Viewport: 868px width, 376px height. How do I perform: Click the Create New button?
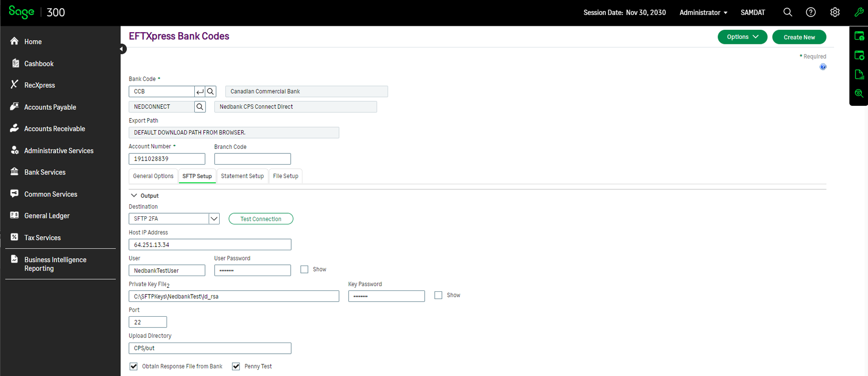coord(799,37)
